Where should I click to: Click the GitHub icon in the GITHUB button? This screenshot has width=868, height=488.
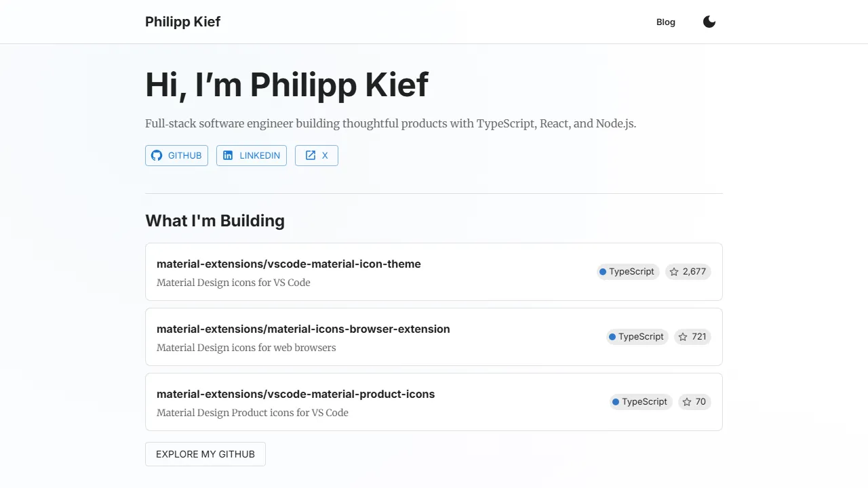(x=157, y=155)
